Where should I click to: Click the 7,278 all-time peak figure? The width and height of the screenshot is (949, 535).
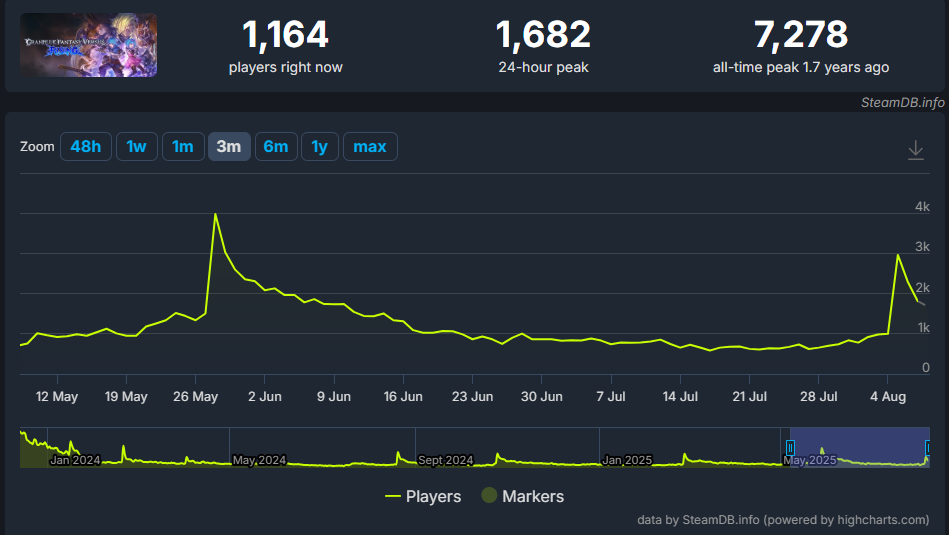pos(801,34)
